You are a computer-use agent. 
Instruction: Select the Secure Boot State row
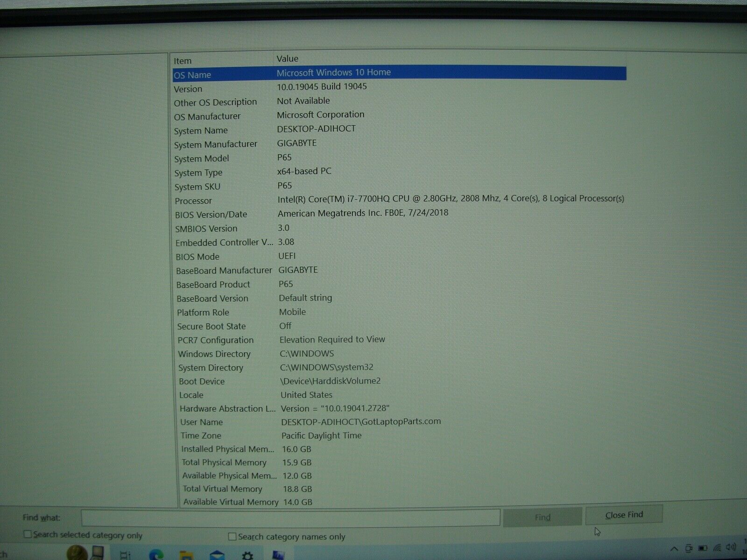pos(401,326)
